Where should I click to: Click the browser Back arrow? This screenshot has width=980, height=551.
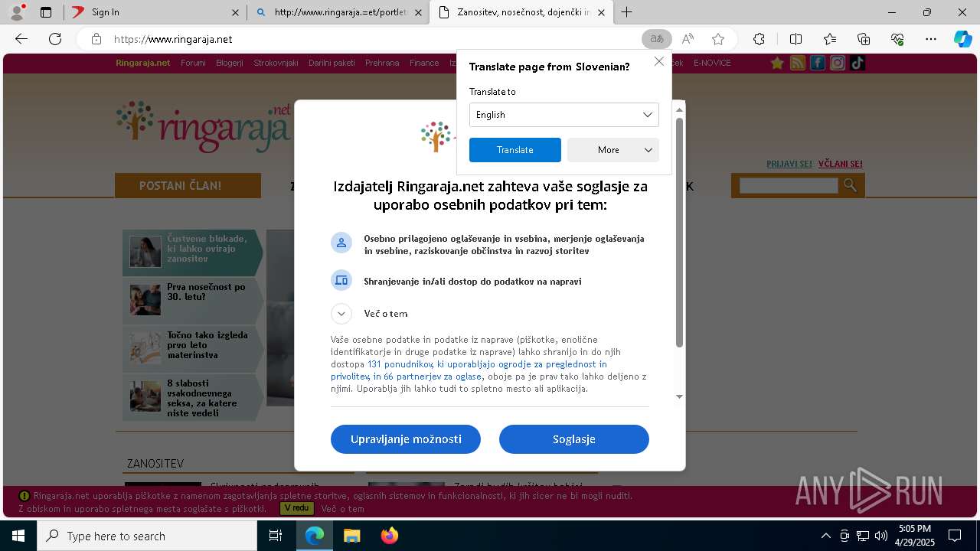(21, 39)
